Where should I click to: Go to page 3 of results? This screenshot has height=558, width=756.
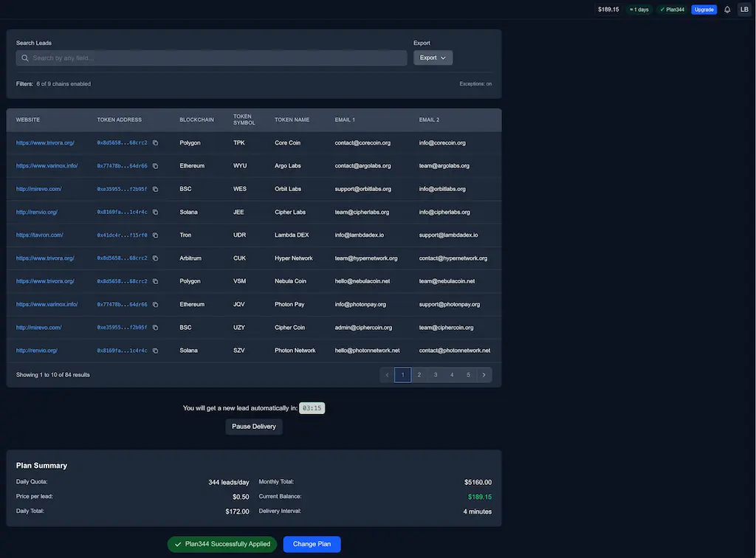point(436,375)
